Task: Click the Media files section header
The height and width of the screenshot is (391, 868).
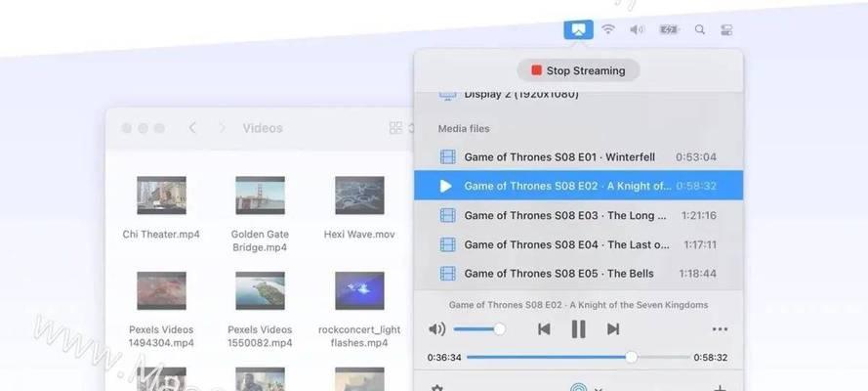Action: (464, 128)
